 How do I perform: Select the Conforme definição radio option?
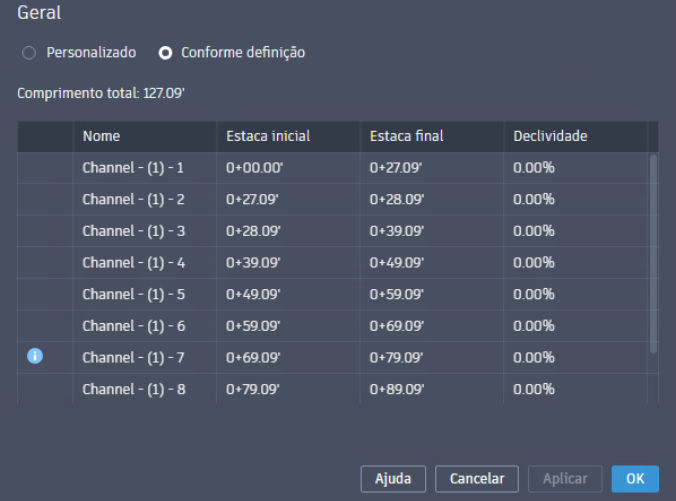(x=166, y=52)
